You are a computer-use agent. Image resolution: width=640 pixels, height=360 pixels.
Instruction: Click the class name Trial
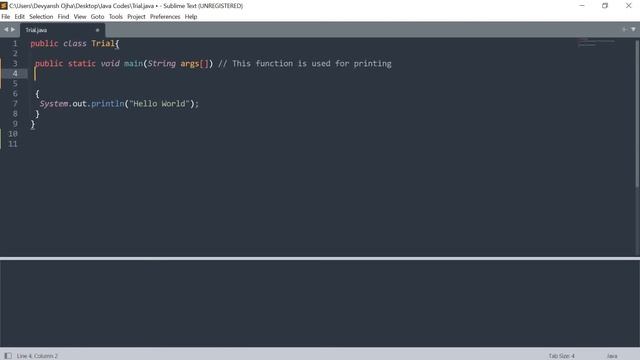point(103,43)
